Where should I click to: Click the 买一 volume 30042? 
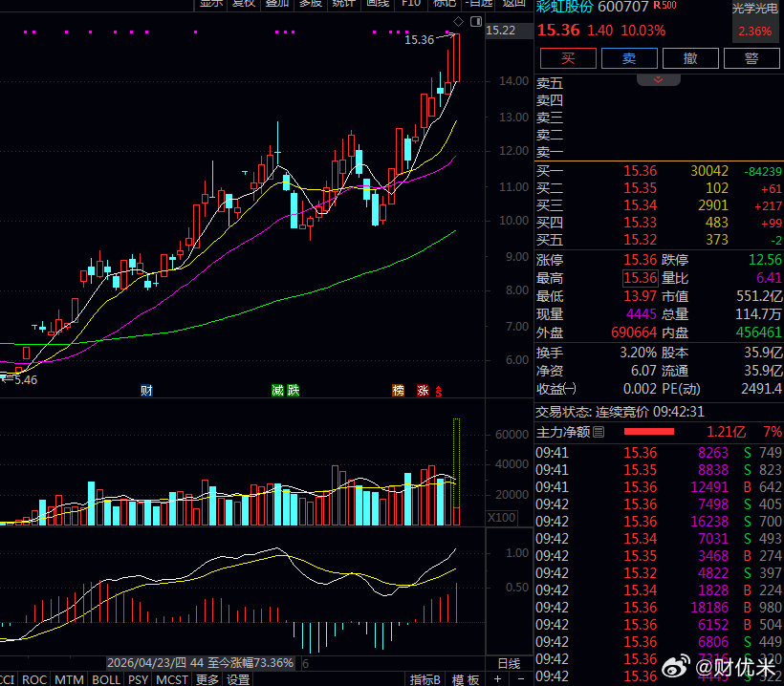coord(709,171)
